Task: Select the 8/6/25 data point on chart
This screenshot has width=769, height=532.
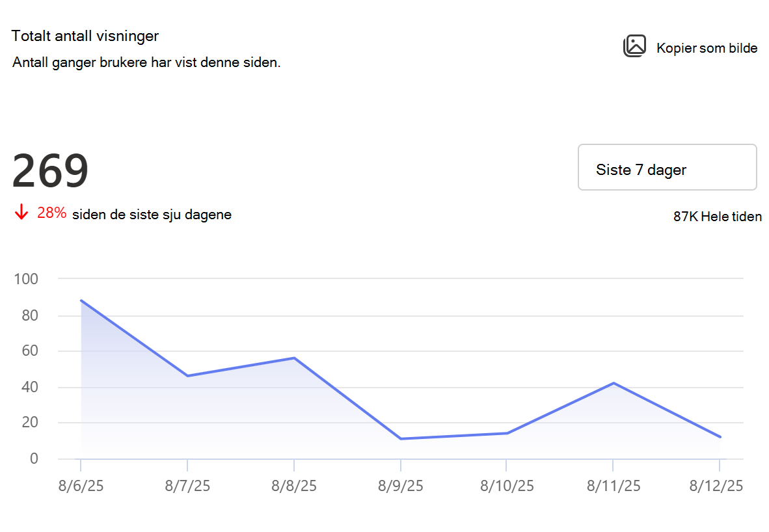Action: pyautogui.click(x=81, y=300)
